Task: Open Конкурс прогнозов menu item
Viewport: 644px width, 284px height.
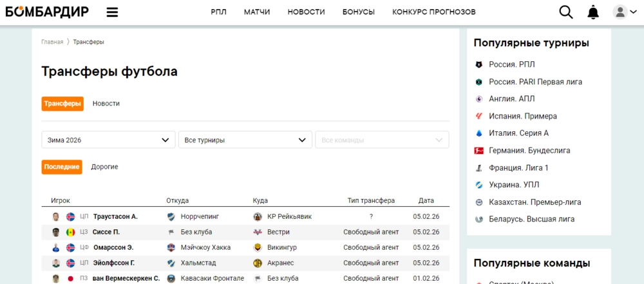Action: (x=434, y=12)
